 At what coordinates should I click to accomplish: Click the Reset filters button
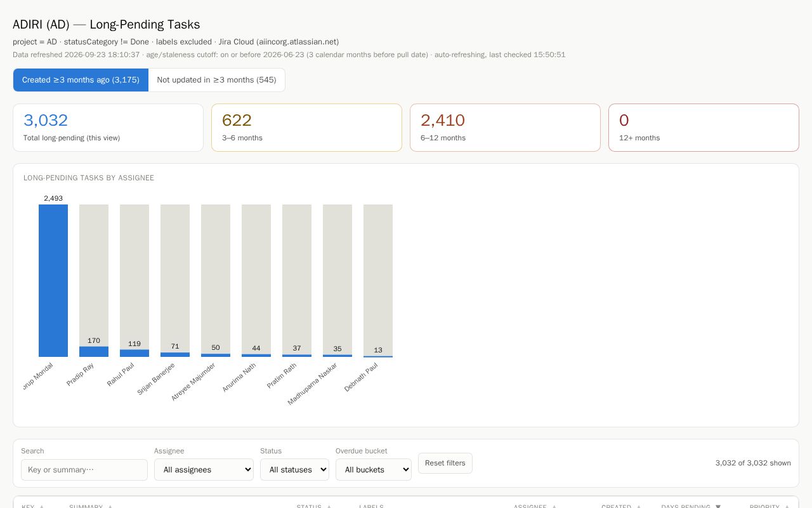pos(445,463)
